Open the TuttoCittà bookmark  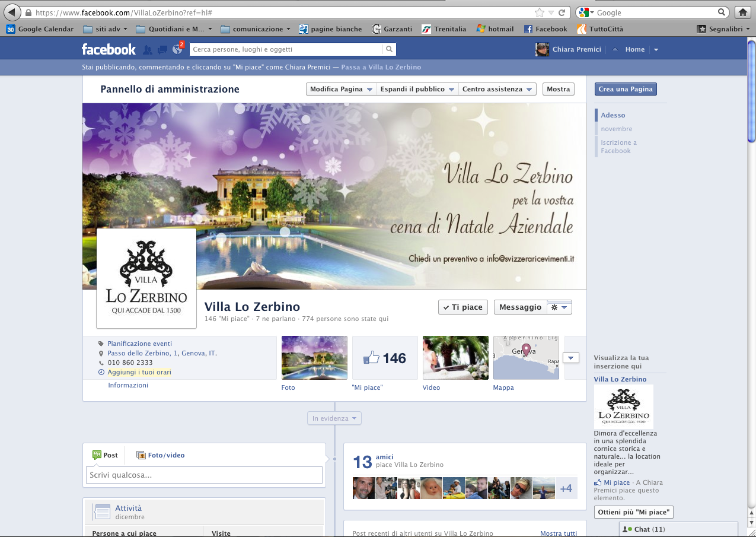(600, 28)
